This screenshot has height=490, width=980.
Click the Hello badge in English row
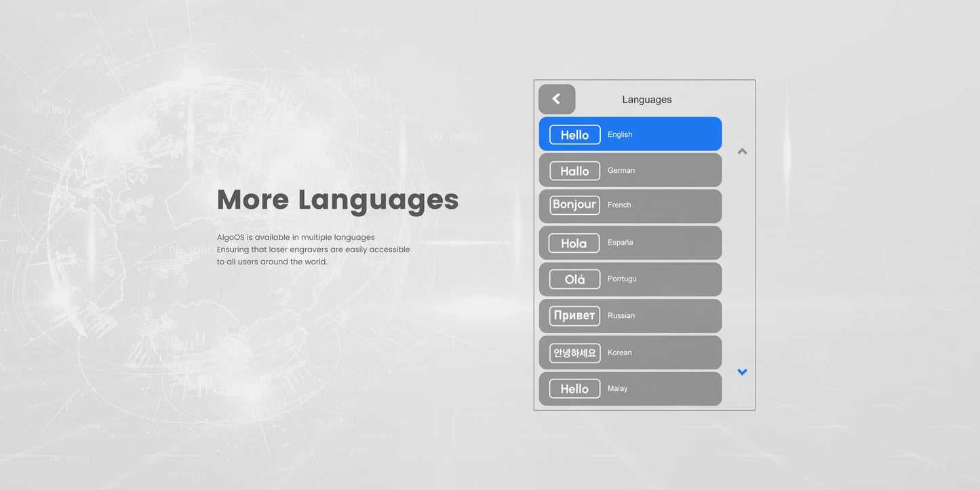[x=574, y=135]
